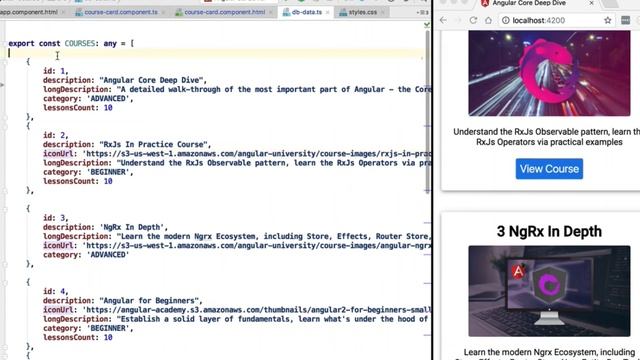View site information for localhost
This screenshot has height=360, width=640.
pos(506,20)
